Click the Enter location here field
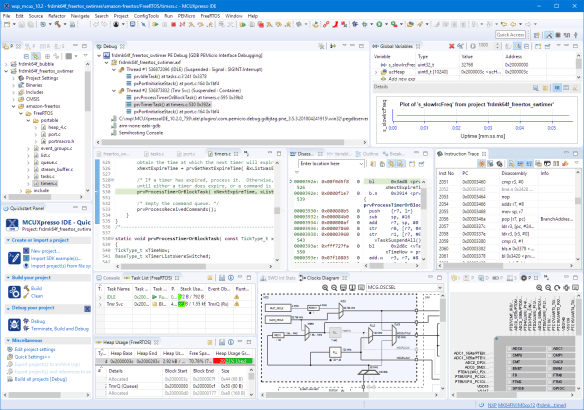Viewport: 584px width, 410px height. [331, 164]
